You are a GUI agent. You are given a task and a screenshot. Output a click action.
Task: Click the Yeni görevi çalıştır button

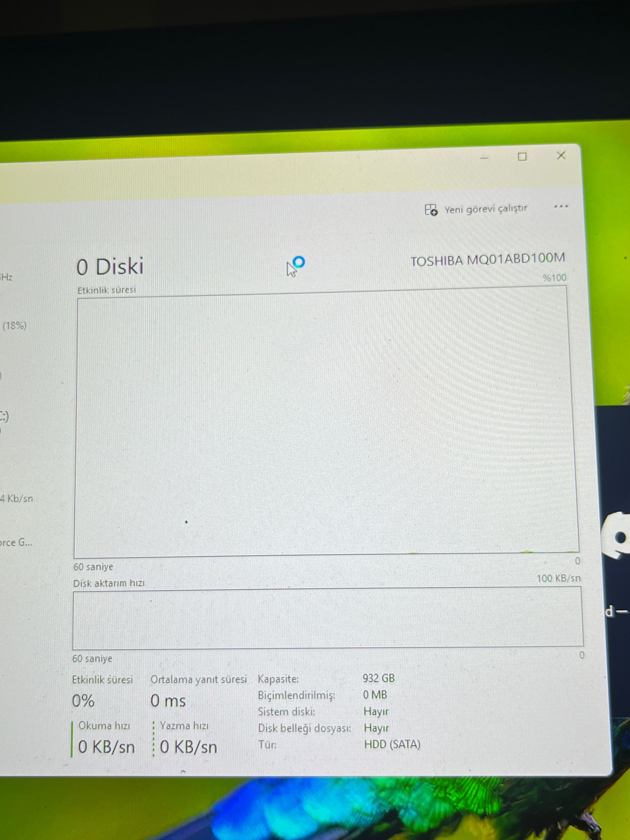pyautogui.click(x=476, y=210)
